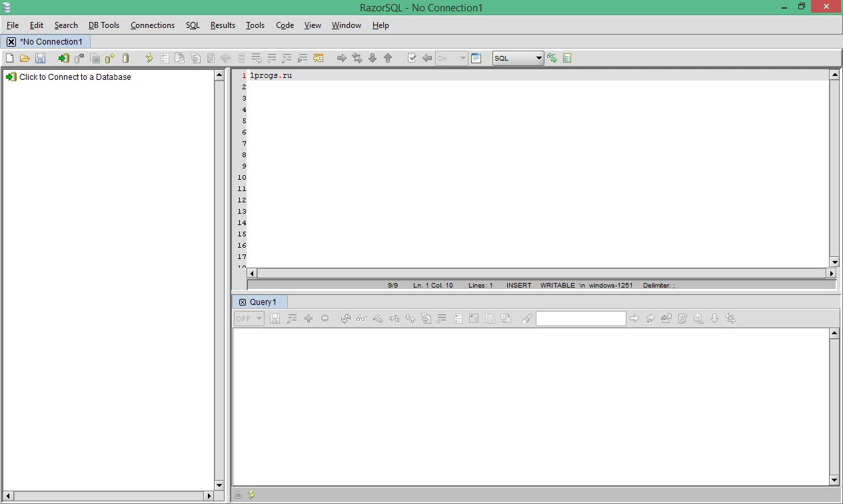Open the SQL language dropdown
Screen dimensions: 843x504
tap(518, 58)
